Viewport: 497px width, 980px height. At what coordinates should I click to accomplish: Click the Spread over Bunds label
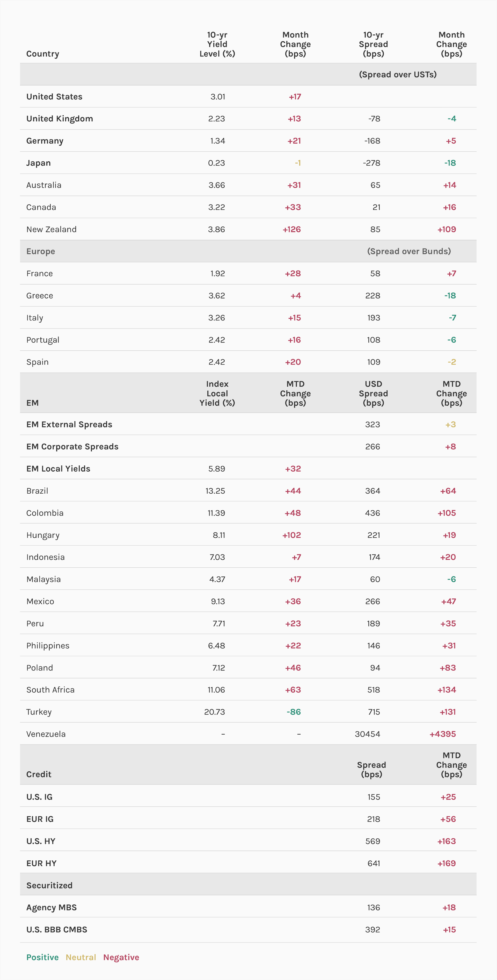409,251
